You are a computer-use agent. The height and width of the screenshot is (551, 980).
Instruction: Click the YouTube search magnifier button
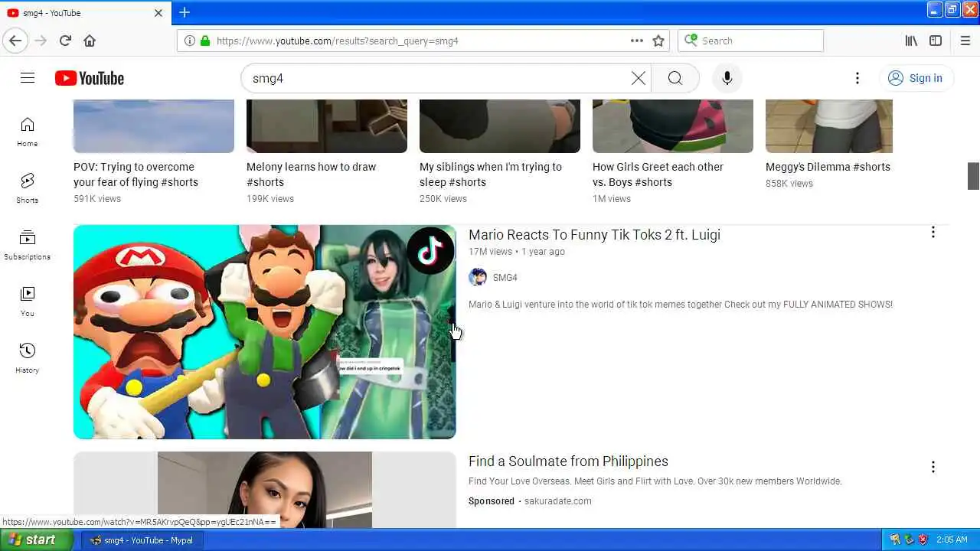[675, 78]
